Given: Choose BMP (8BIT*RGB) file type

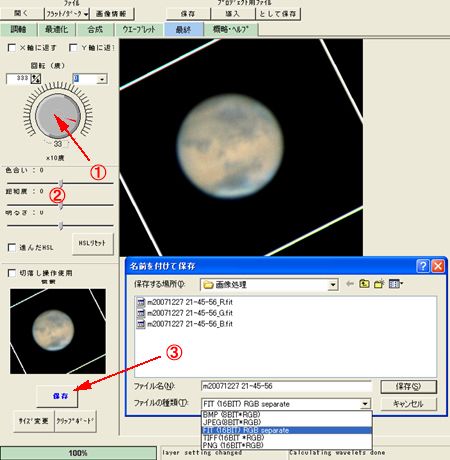Looking at the screenshot, I should click(x=287, y=415).
